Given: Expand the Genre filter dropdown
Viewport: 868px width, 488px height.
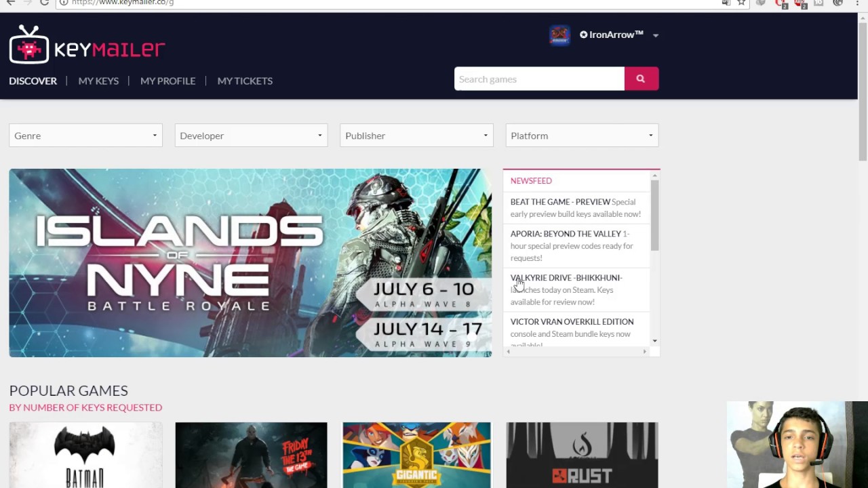Looking at the screenshot, I should click(85, 136).
